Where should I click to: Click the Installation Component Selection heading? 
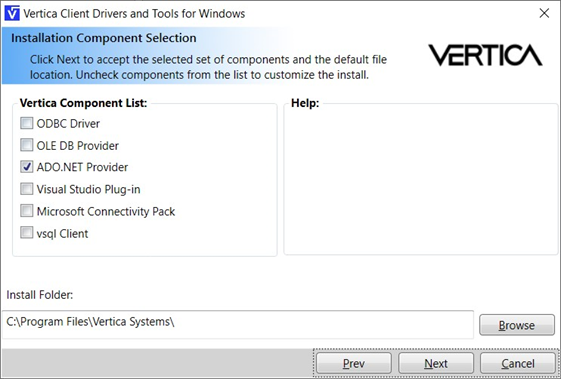point(104,38)
